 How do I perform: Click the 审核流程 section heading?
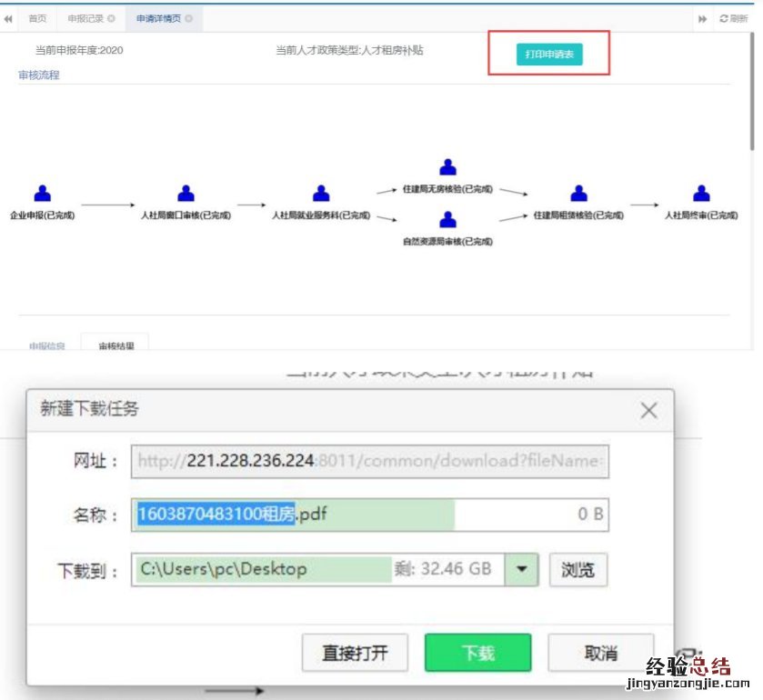point(39,75)
